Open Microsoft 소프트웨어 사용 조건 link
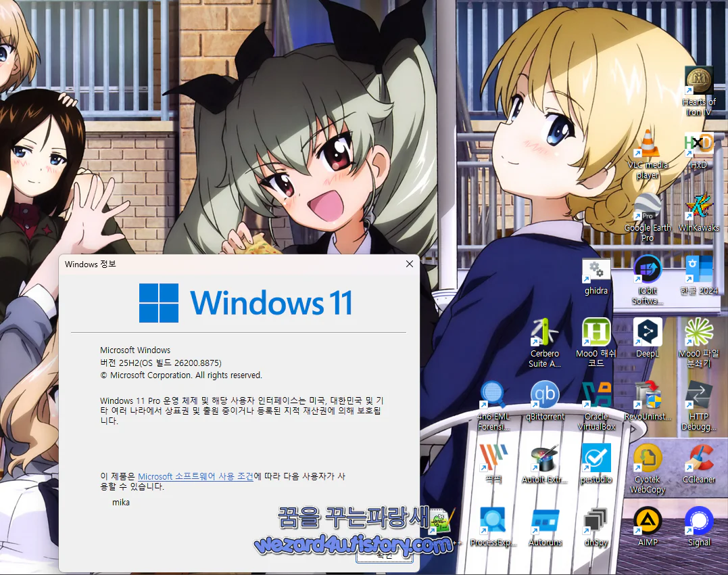Viewport: 728px width, 575px height. (x=195, y=476)
